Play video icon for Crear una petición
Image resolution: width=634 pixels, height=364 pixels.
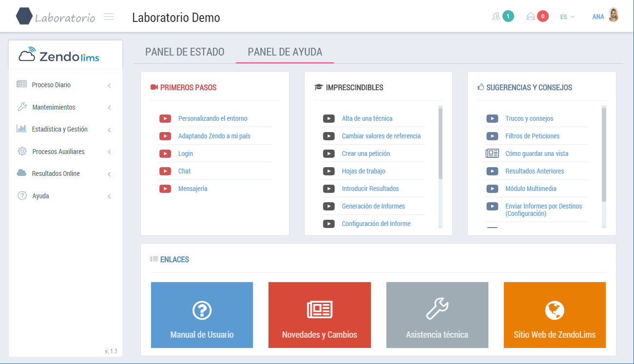tap(329, 153)
